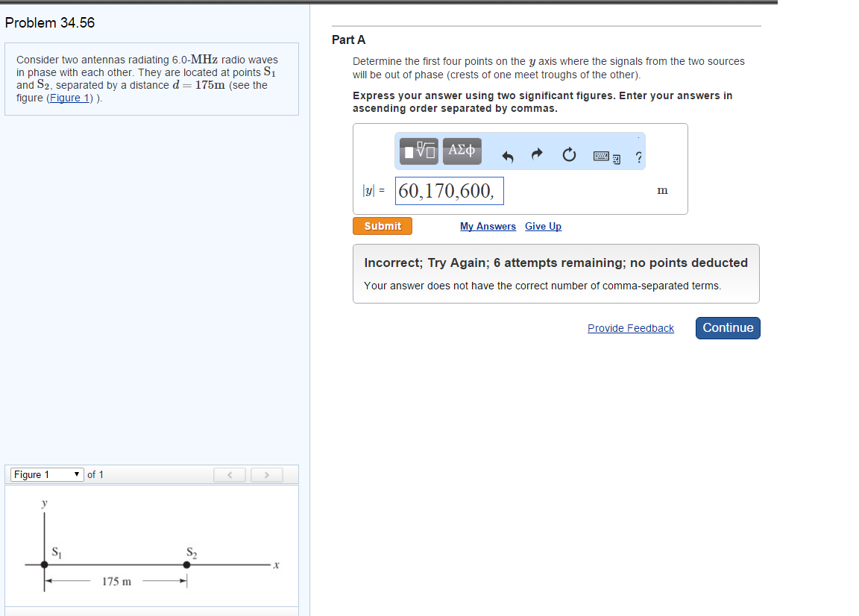859x616 pixels.
Task: Click Give Up link
Action: pos(543,227)
